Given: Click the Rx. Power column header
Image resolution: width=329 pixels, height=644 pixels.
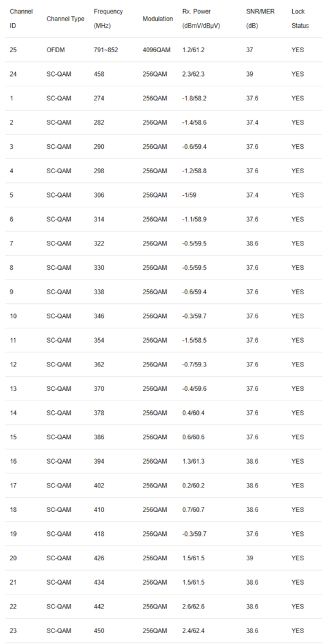Looking at the screenshot, I should 202,19.
